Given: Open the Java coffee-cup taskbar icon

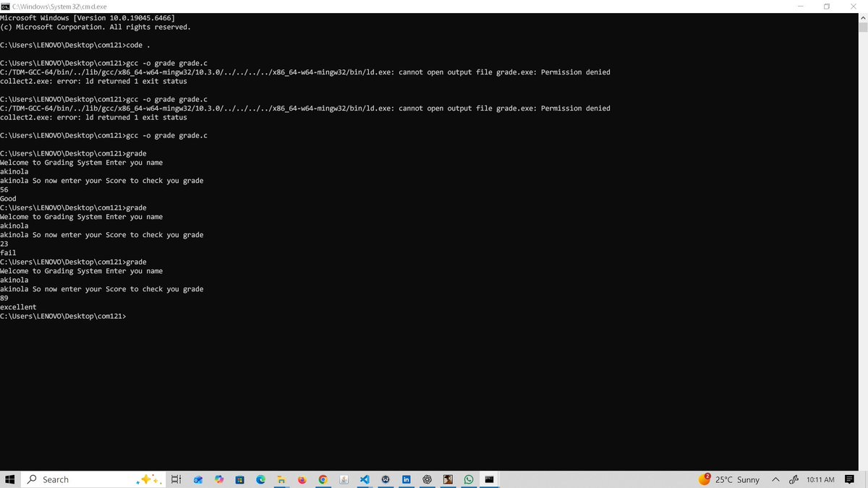Looking at the screenshot, I should [344, 479].
